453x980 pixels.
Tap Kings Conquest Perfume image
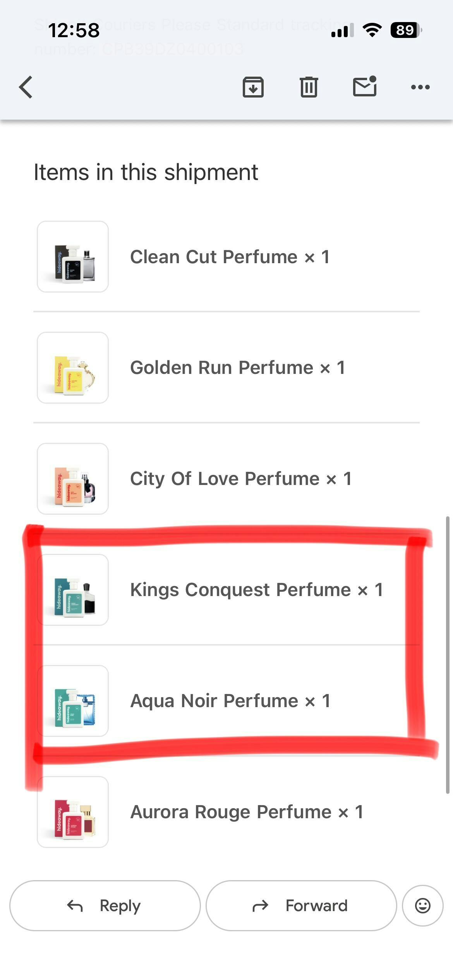coord(73,590)
